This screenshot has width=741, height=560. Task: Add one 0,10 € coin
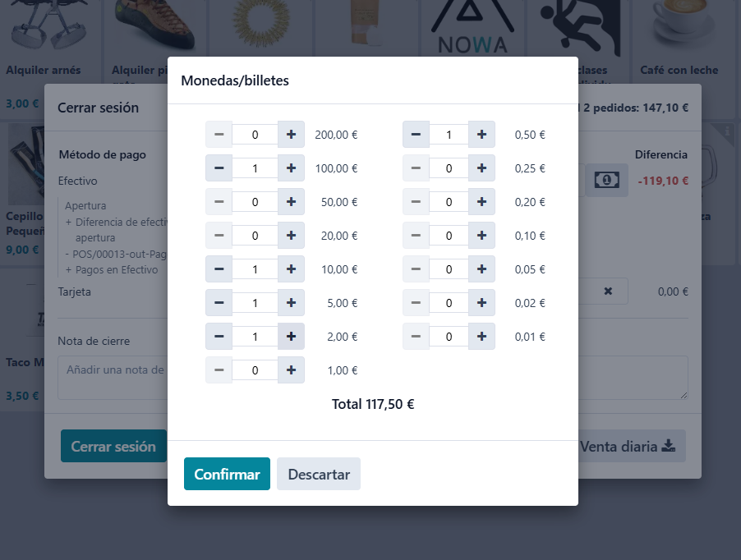[481, 236]
